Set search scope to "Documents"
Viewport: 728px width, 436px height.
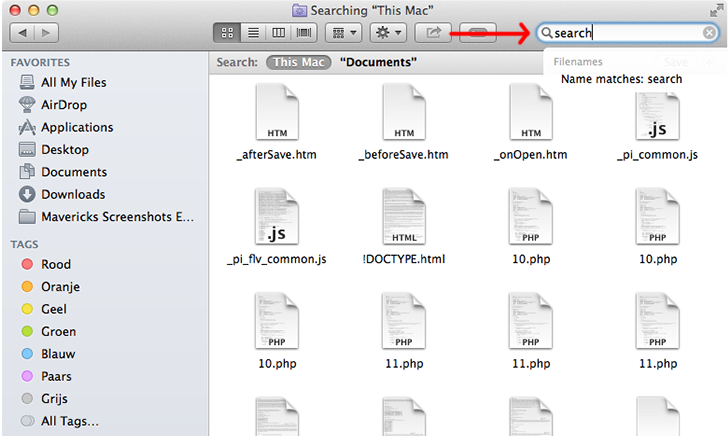pyautogui.click(x=378, y=62)
